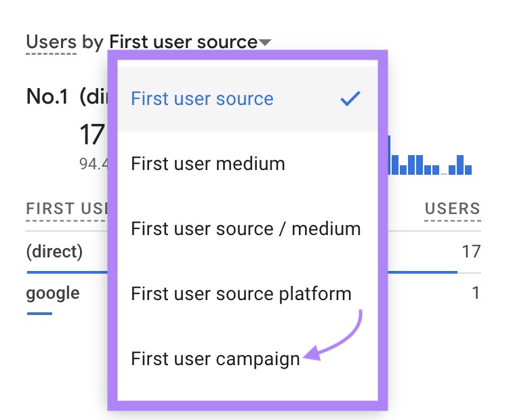The height and width of the screenshot is (420, 511).
Task: Click the short blue bar under google
Action: coord(39,313)
